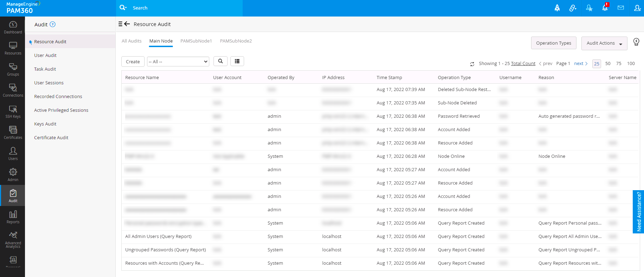Set rows per page to 50
The width and height of the screenshot is (644, 277).
[x=608, y=64]
